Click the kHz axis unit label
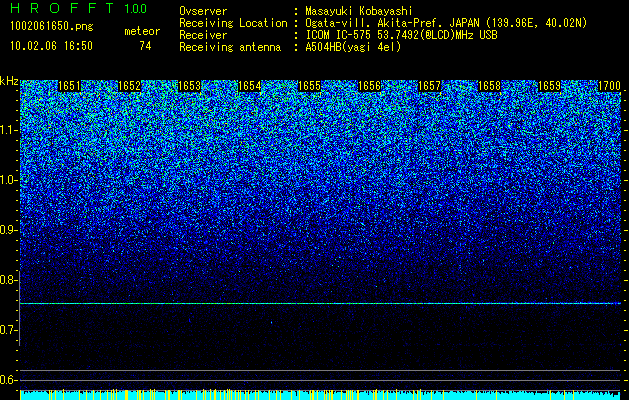The image size is (629, 400). point(9,81)
